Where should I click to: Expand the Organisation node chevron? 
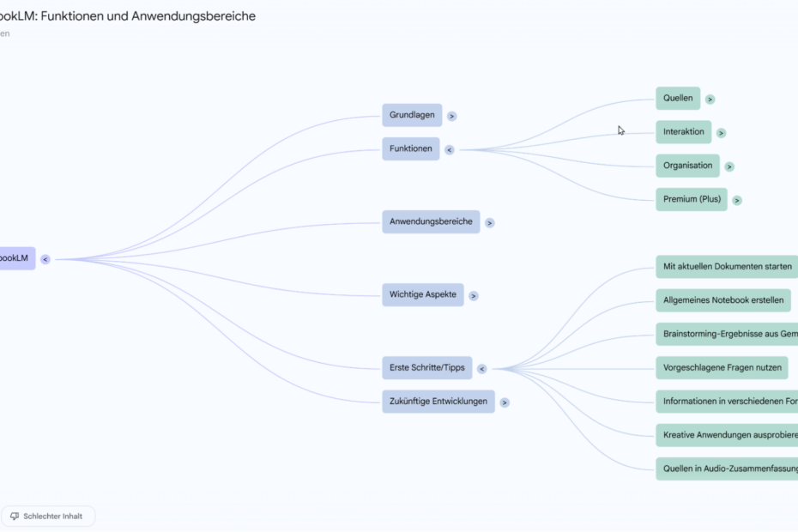(729, 166)
